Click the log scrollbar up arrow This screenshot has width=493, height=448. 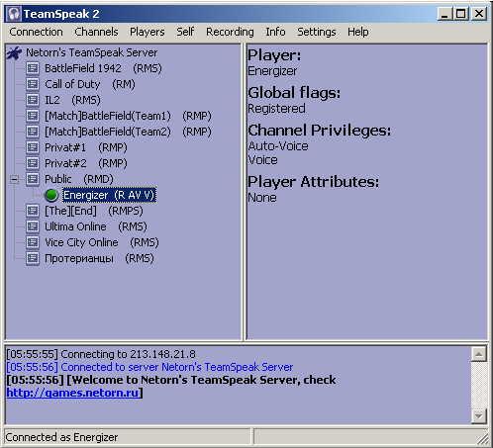click(x=478, y=354)
